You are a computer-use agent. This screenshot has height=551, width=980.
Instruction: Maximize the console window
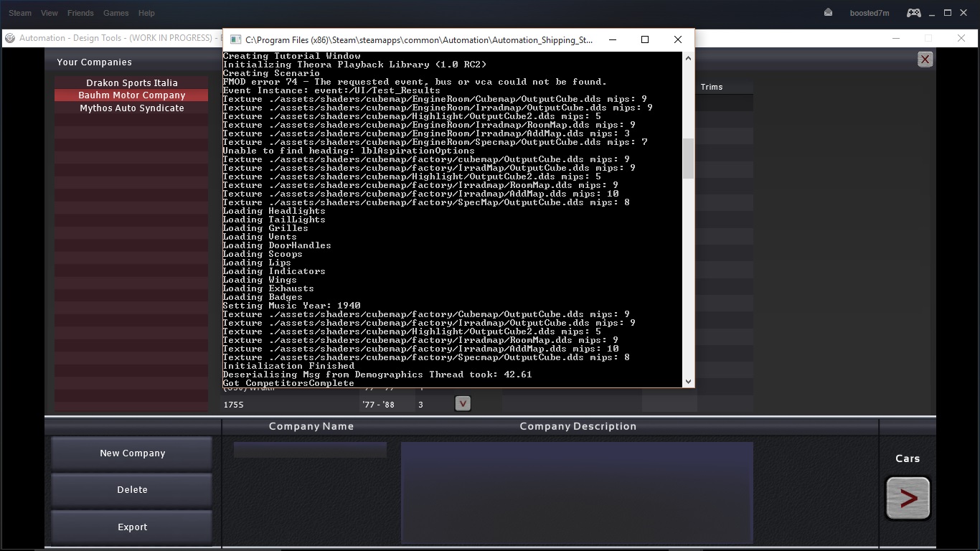pos(645,40)
